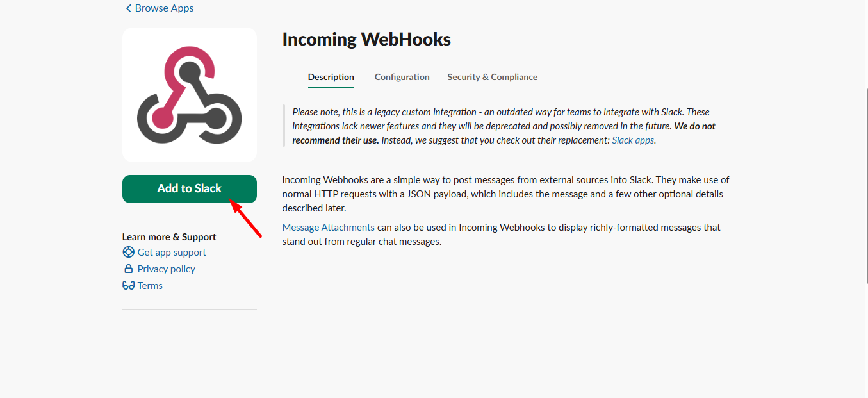Click the life-ring icon beside Get app support
The height and width of the screenshot is (398, 868).
128,252
